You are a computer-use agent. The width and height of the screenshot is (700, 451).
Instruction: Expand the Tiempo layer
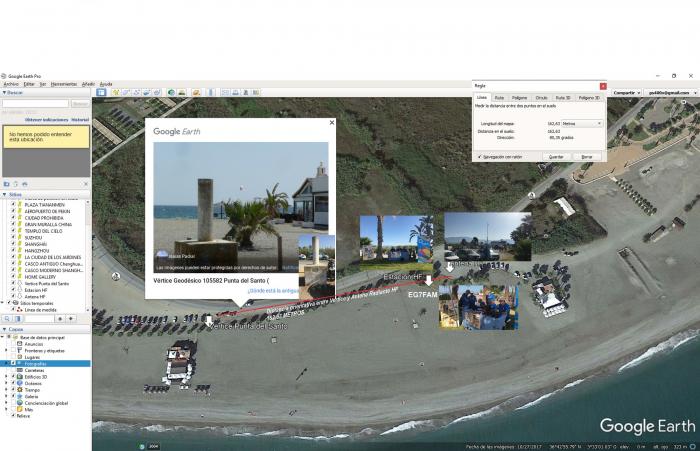coord(6,390)
